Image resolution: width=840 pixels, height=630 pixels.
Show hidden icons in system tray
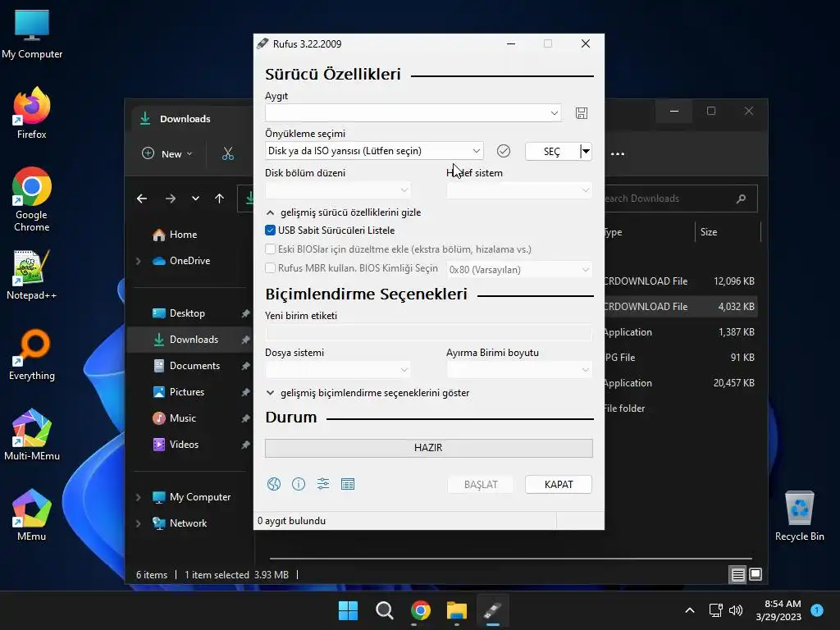(690, 610)
